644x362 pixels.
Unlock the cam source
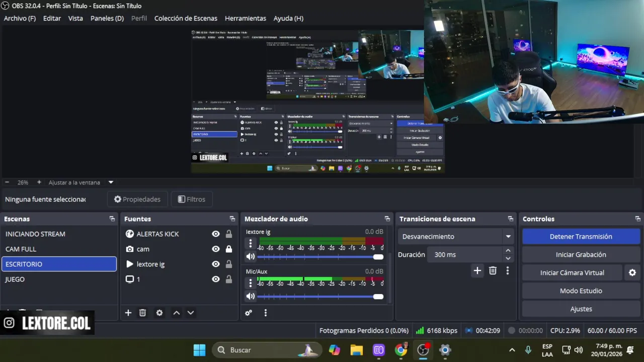pos(229,249)
